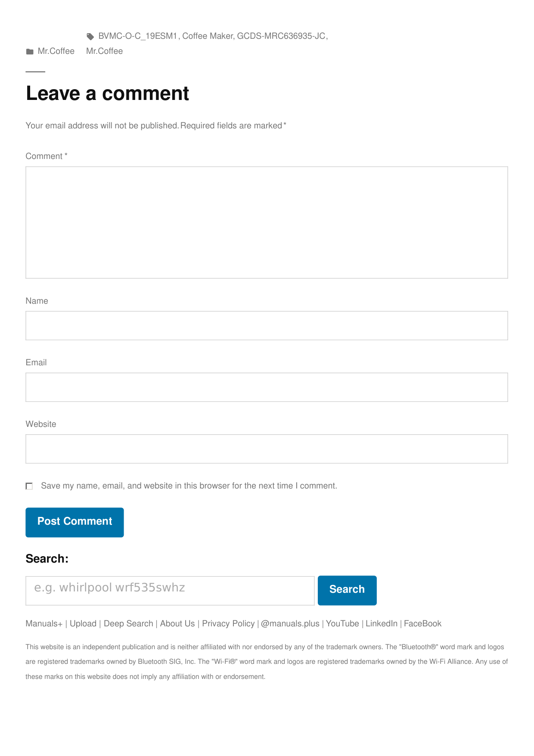Image resolution: width=534 pixels, height=756 pixels.
Task: Open the Mr.Coffee category link beside folder
Action: (x=56, y=51)
